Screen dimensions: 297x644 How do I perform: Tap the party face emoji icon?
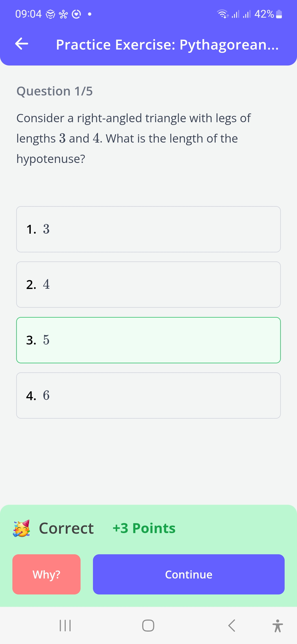pos(21,528)
